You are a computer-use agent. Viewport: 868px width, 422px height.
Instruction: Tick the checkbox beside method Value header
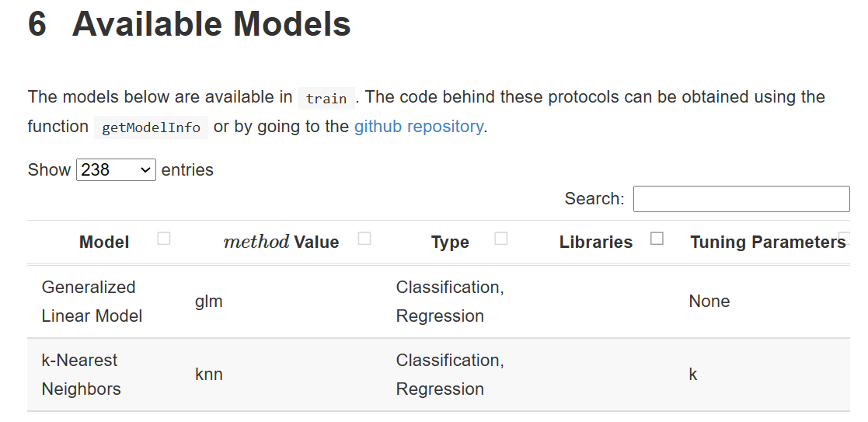(x=364, y=238)
